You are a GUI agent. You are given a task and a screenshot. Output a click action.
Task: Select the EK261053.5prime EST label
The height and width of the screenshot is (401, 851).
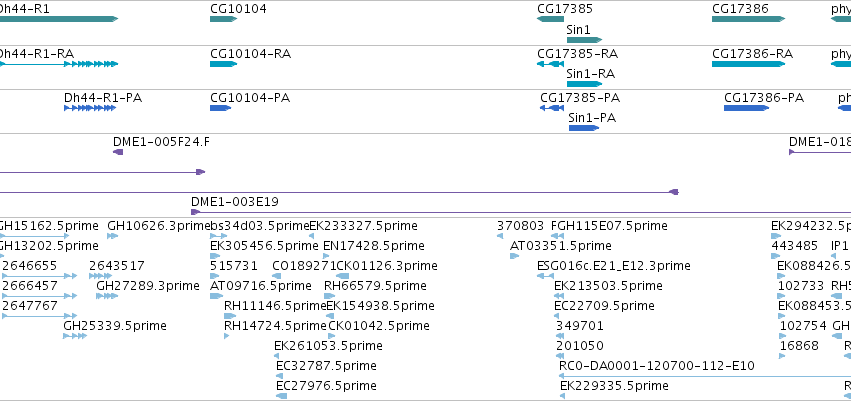coord(328,346)
